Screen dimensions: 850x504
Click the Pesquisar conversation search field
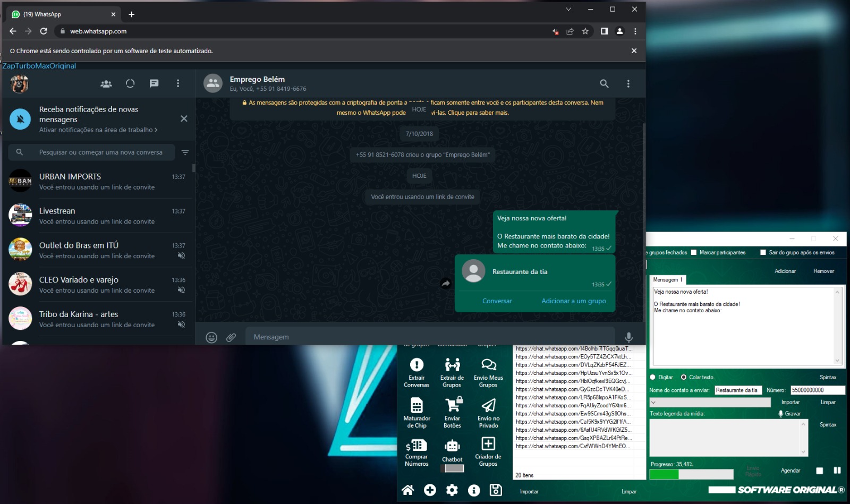91,152
